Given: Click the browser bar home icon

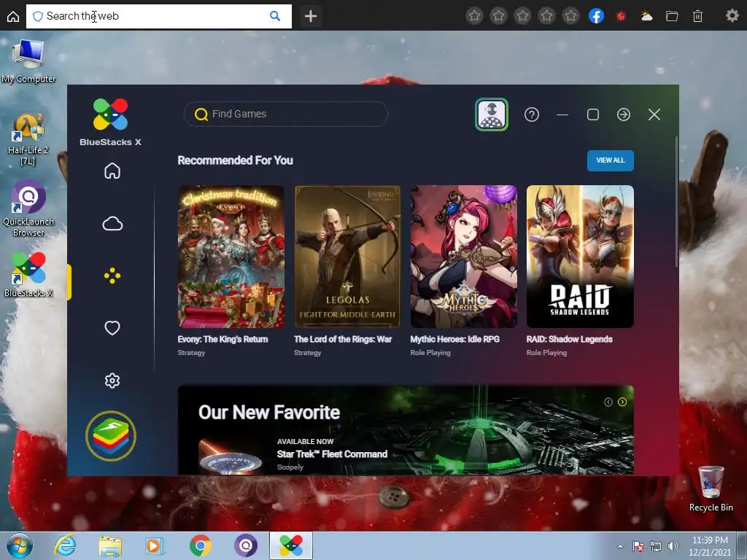Looking at the screenshot, I should pyautogui.click(x=13, y=16).
